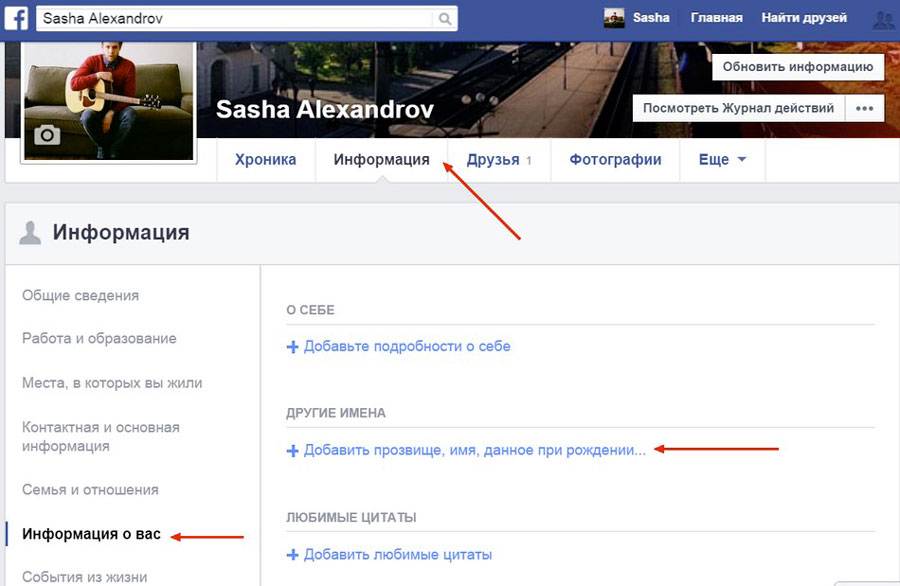
Task: Select Работа и образование in sidebar
Action: [x=99, y=339]
